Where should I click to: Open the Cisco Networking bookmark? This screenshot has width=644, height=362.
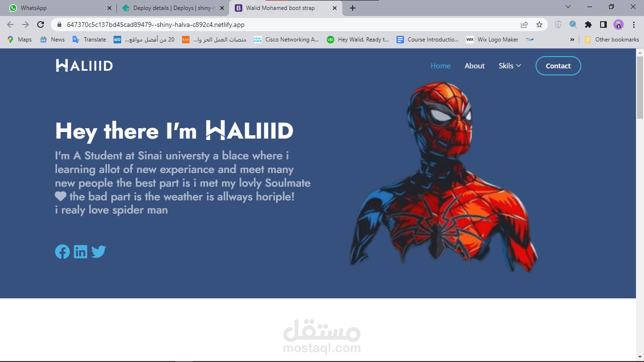click(x=286, y=40)
